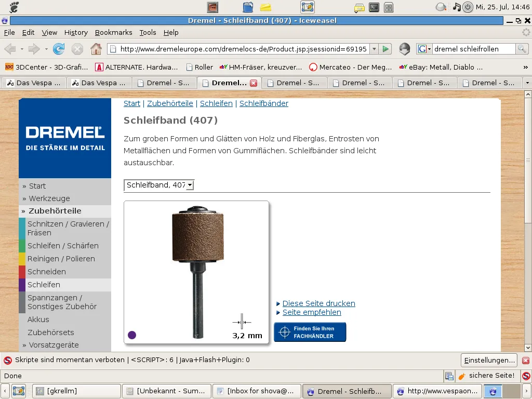Click the Stop loading icon
The width and height of the screenshot is (532, 399).
tap(77, 49)
